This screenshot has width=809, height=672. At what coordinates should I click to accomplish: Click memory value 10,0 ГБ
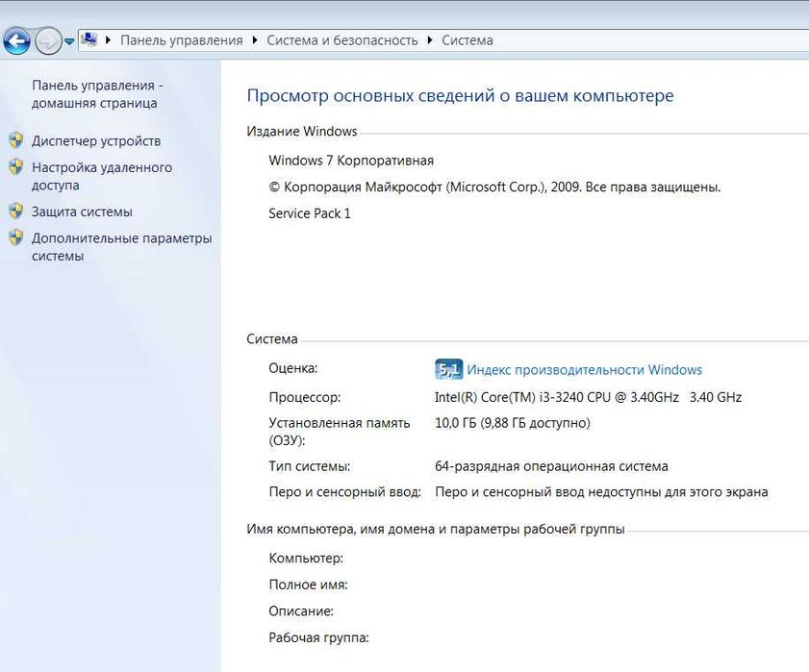pos(513,423)
